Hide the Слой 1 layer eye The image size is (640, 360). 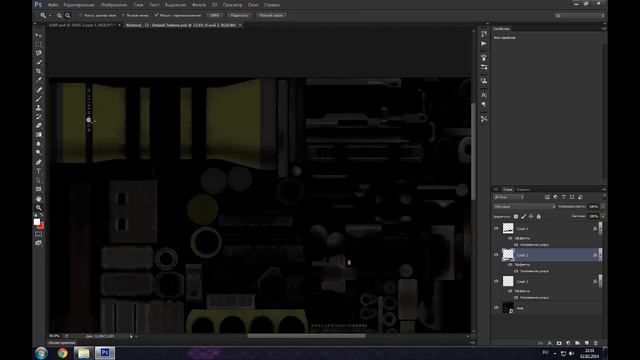[x=496, y=281]
